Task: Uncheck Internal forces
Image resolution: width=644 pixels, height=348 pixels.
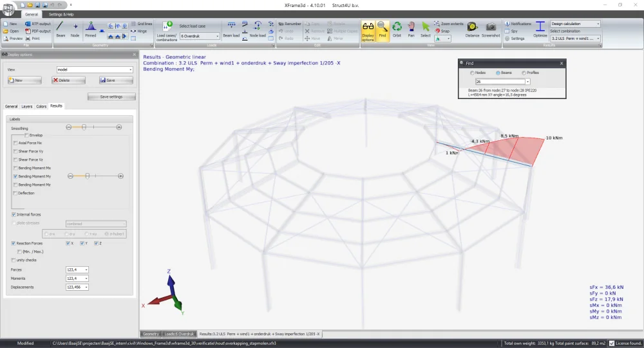Action: (14, 214)
